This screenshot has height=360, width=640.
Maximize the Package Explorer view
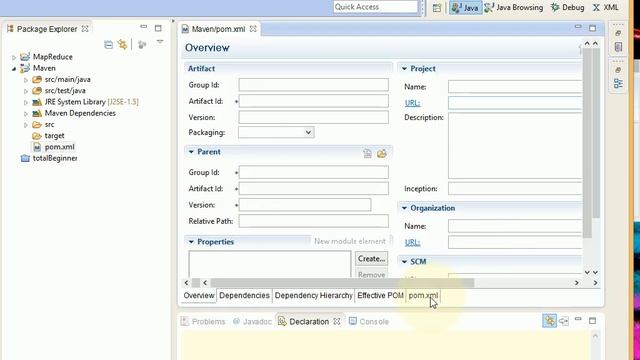[x=158, y=28]
